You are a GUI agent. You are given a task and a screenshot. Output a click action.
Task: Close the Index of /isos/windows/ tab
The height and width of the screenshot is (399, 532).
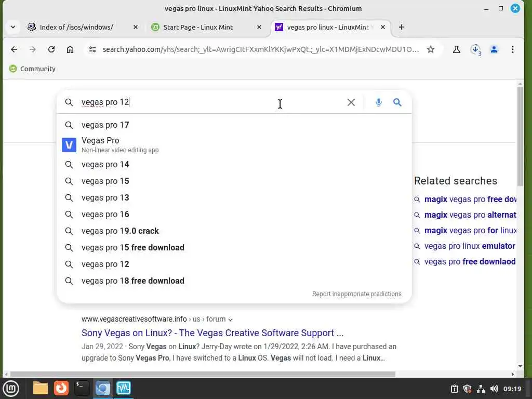(x=136, y=27)
